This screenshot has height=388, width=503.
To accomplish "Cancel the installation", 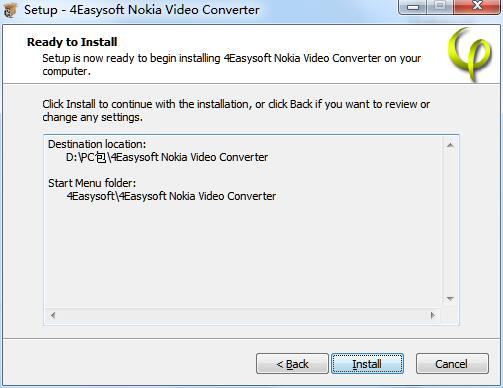I will tap(452, 364).
